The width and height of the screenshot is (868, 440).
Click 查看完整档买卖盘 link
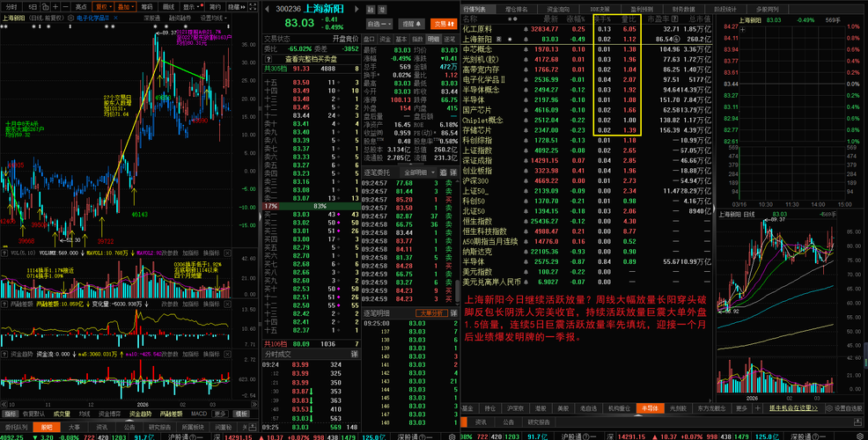[311, 59]
